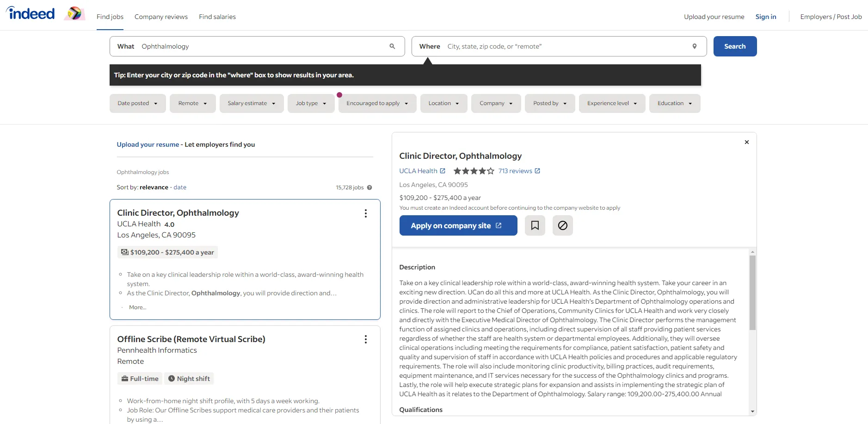Click More... in Clinic Director card

click(138, 307)
